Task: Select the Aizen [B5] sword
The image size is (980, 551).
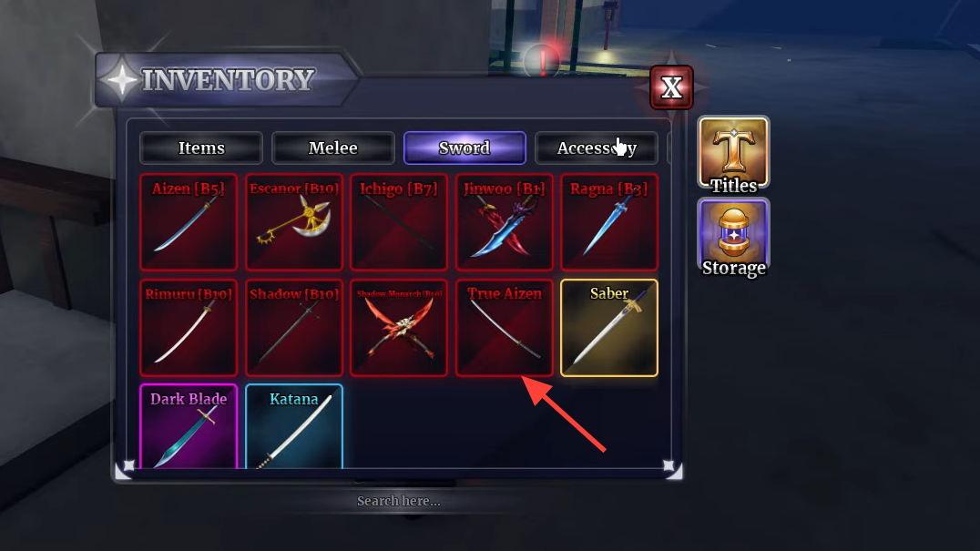Action: (x=189, y=222)
